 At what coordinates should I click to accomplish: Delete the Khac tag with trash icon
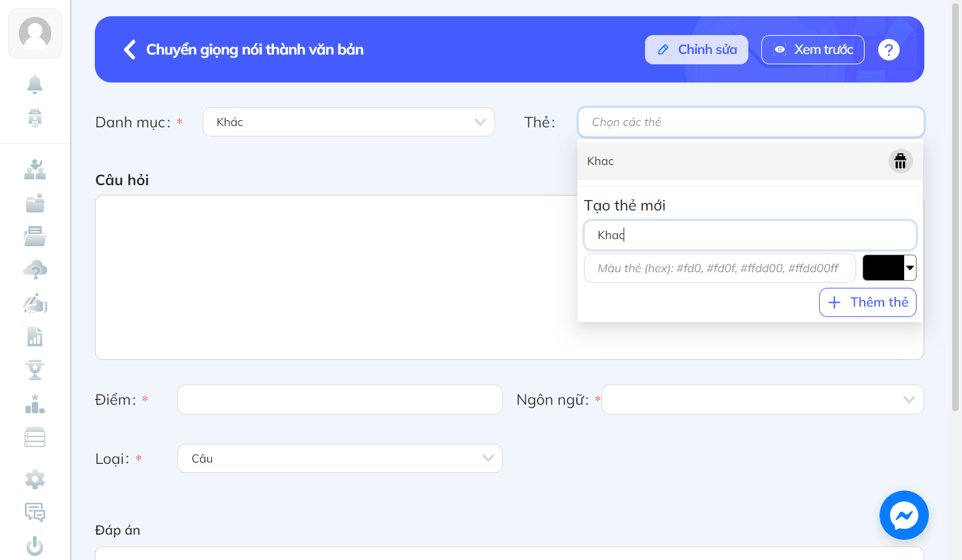pos(900,160)
